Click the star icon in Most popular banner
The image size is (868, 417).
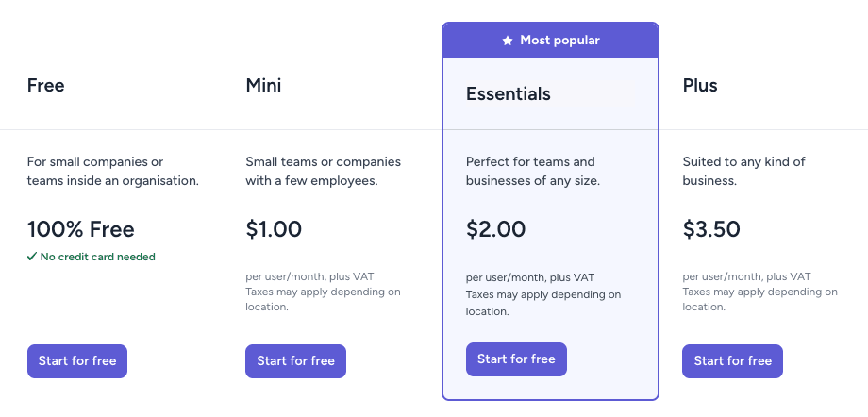(x=508, y=41)
